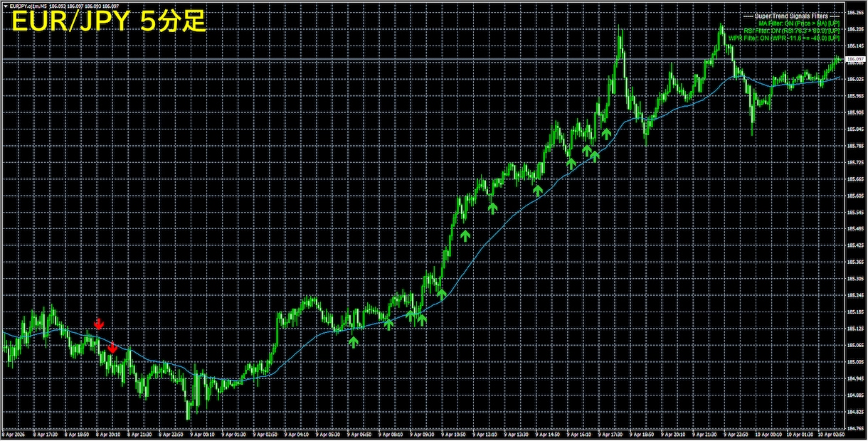Select the 186.205 price scale value
The width and height of the screenshot is (868, 441).
855,30
